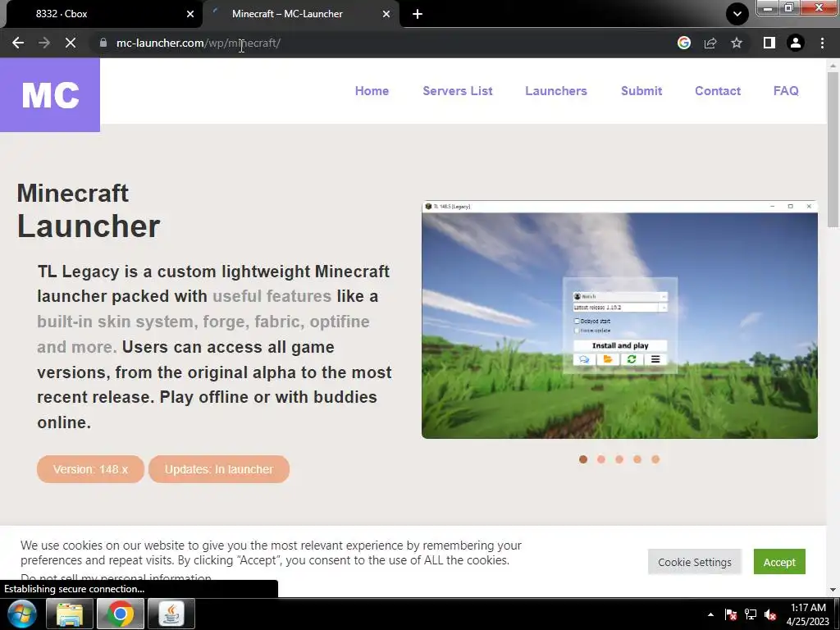Viewport: 840px width, 630px height.
Task: Show hidden tray icons arrow
Action: pyautogui.click(x=710, y=614)
